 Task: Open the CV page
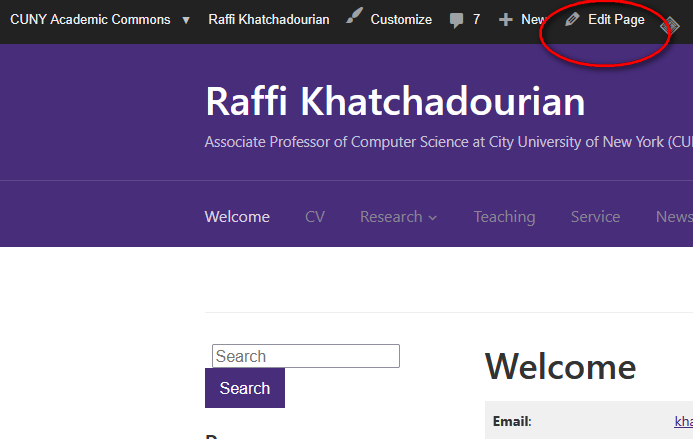[x=315, y=217]
